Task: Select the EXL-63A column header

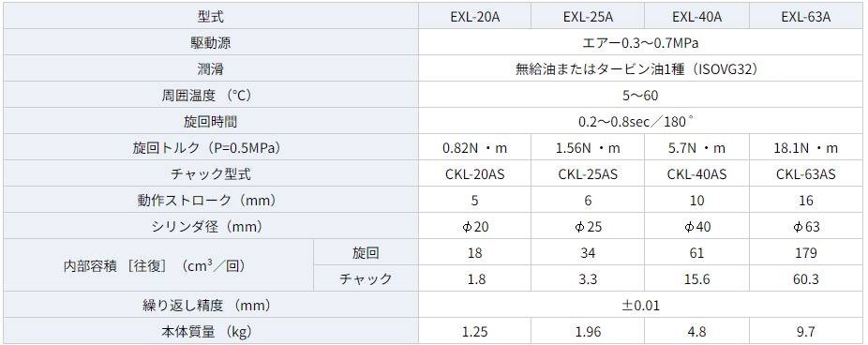Action: (806, 17)
